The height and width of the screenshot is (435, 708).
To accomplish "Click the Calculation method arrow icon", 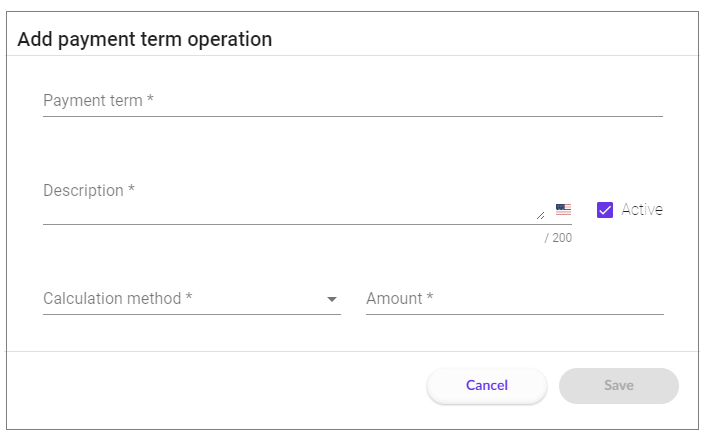I will (x=332, y=299).
